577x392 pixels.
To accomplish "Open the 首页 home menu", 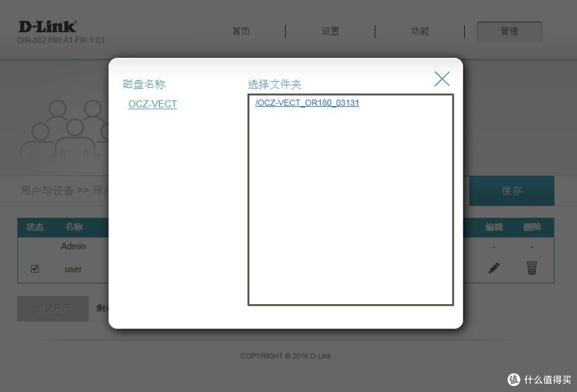I will (x=241, y=32).
